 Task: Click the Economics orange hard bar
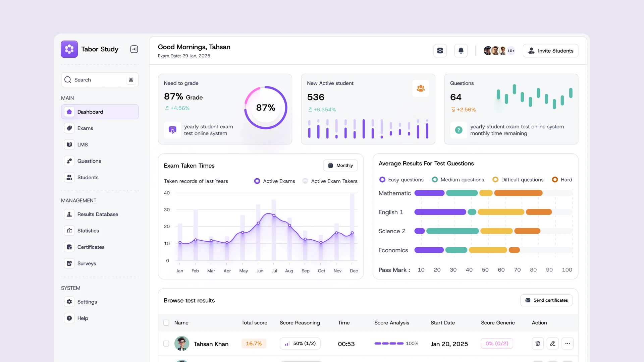[514, 250]
